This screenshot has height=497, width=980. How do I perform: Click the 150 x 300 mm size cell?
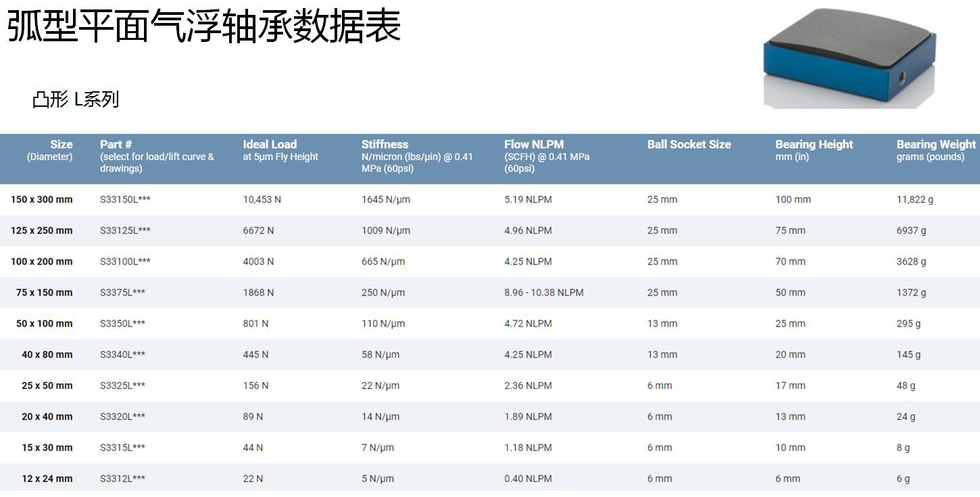pos(42,199)
